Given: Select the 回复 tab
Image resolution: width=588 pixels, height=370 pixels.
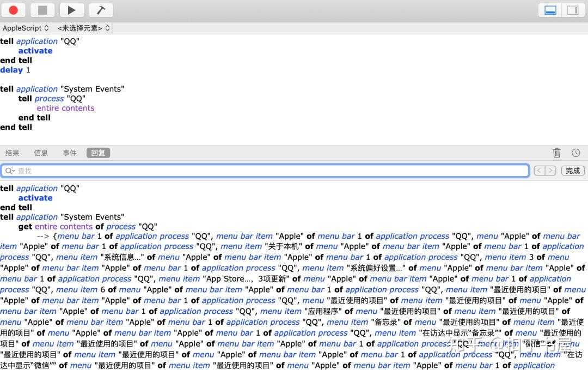Looking at the screenshot, I should (98, 153).
